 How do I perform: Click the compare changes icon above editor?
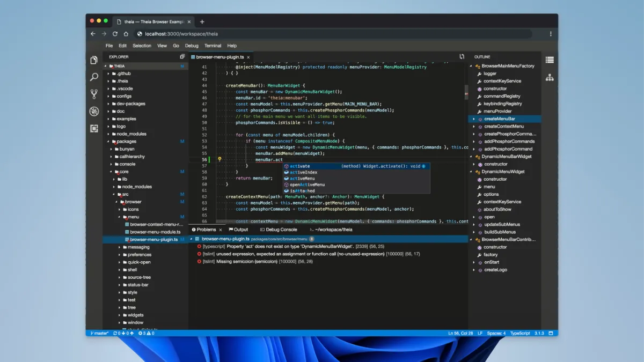pyautogui.click(x=462, y=56)
